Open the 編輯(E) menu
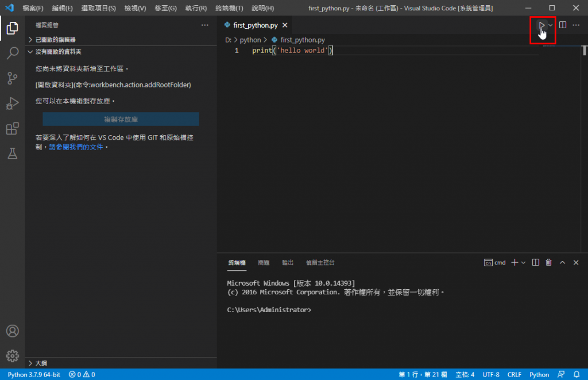588x380 pixels. (62, 8)
